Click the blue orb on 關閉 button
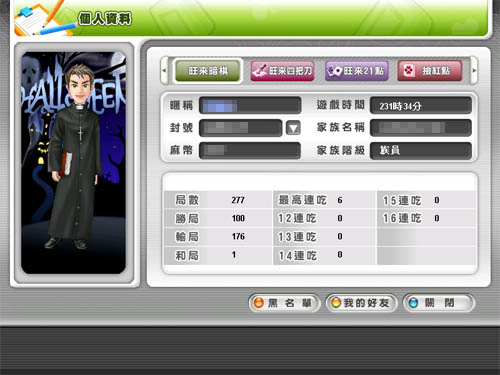 [x=413, y=303]
